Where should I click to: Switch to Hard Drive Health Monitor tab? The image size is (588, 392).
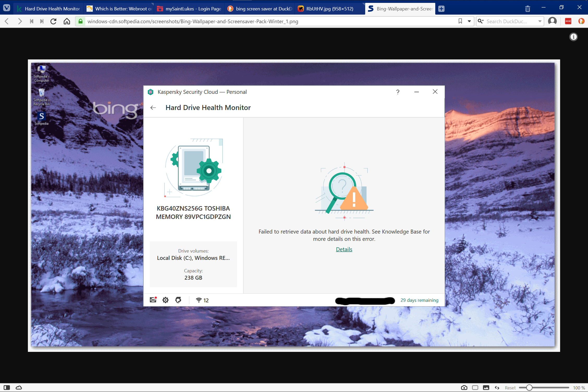48,9
